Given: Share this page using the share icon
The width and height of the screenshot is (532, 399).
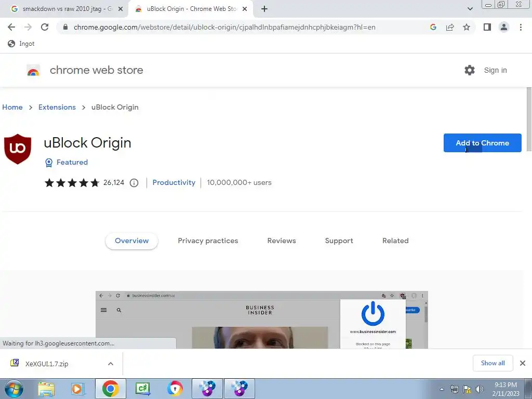Looking at the screenshot, I should coord(450,27).
